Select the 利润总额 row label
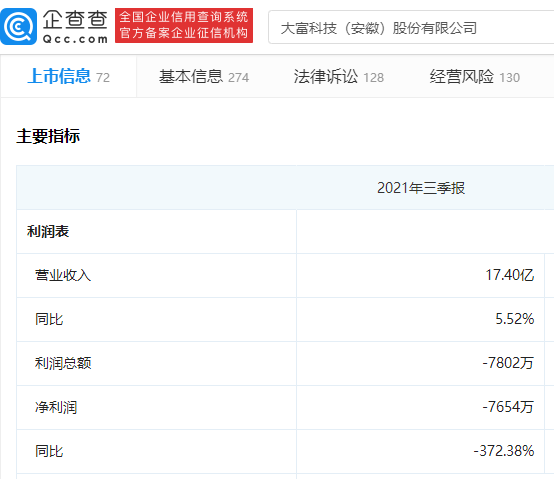Image resolution: width=554 pixels, height=479 pixels. tap(63, 363)
